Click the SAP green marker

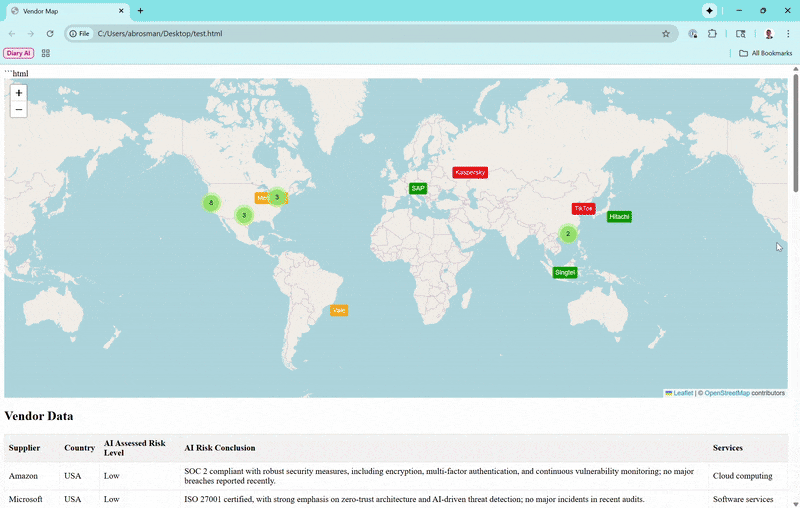[x=418, y=188]
